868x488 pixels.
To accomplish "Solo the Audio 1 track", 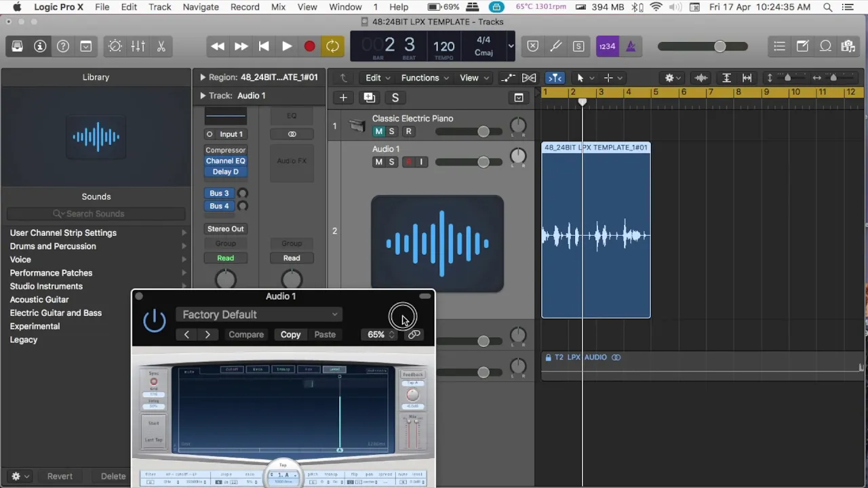I will pyautogui.click(x=391, y=162).
